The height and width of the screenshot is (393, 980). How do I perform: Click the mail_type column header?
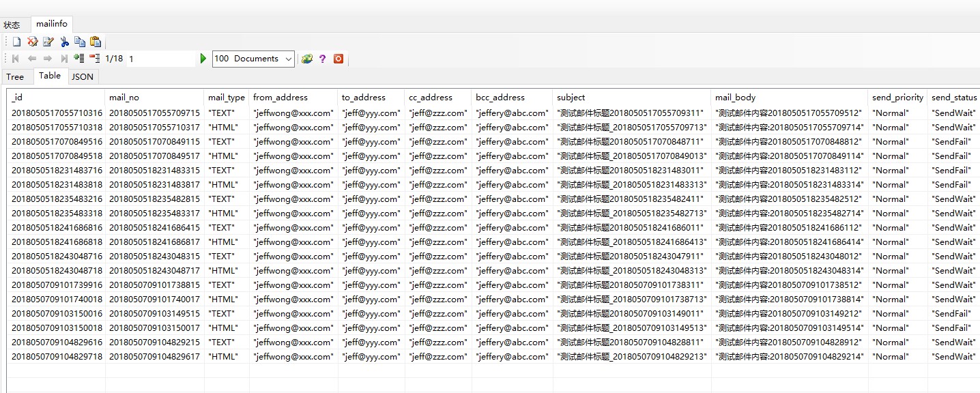coord(227,98)
